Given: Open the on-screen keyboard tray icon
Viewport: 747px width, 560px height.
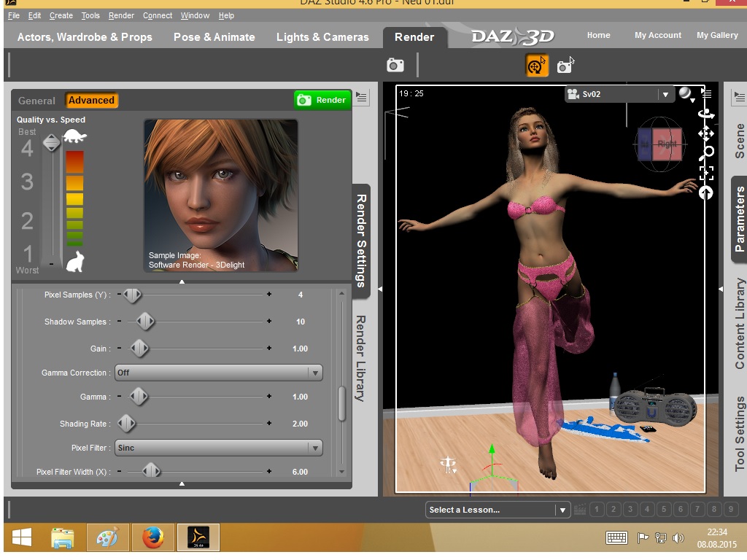Looking at the screenshot, I should pyautogui.click(x=616, y=538).
